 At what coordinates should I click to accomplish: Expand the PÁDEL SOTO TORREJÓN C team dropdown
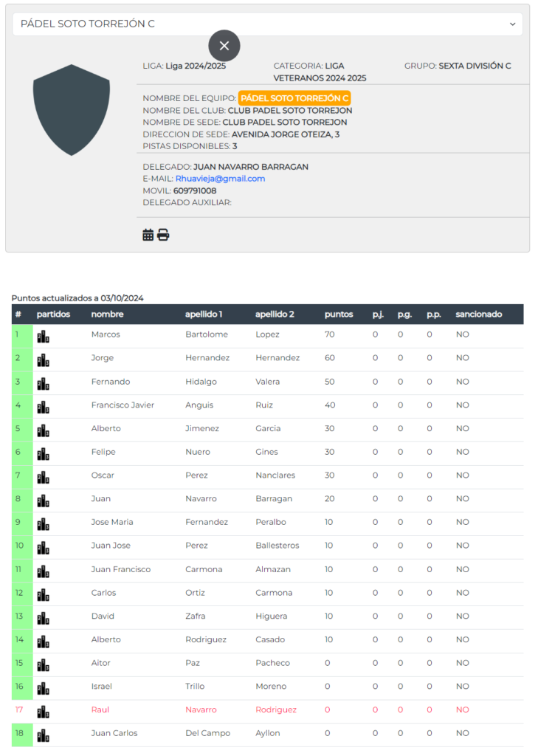pyautogui.click(x=268, y=24)
